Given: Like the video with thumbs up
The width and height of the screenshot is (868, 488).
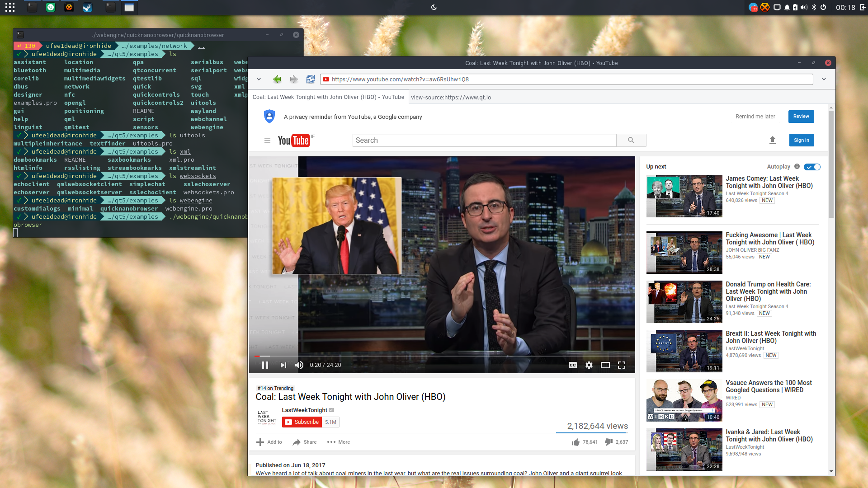Looking at the screenshot, I should coord(576,442).
